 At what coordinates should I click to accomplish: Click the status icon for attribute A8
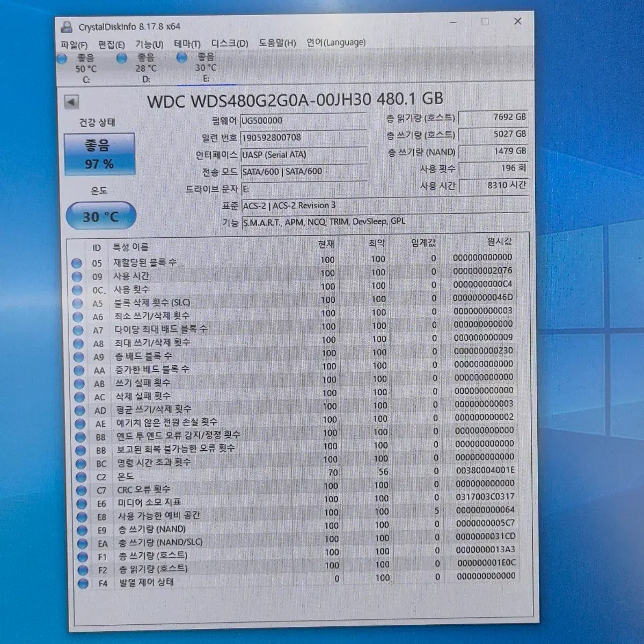point(78,343)
